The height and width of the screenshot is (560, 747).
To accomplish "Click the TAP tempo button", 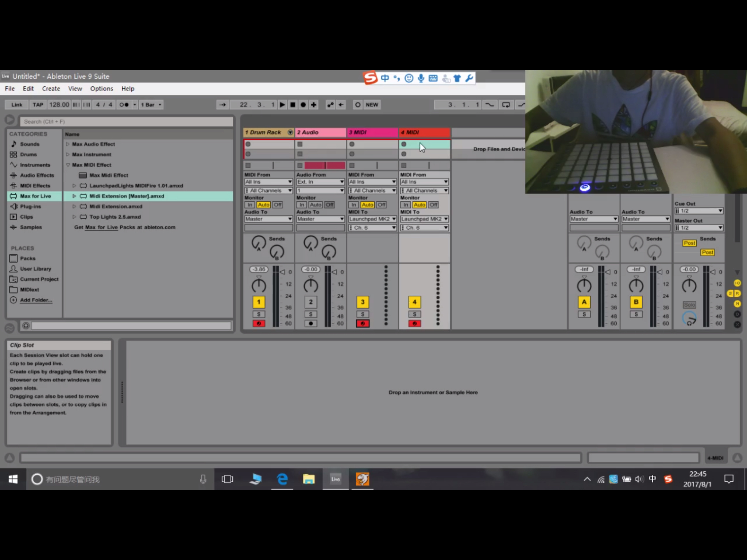I will 38,105.
